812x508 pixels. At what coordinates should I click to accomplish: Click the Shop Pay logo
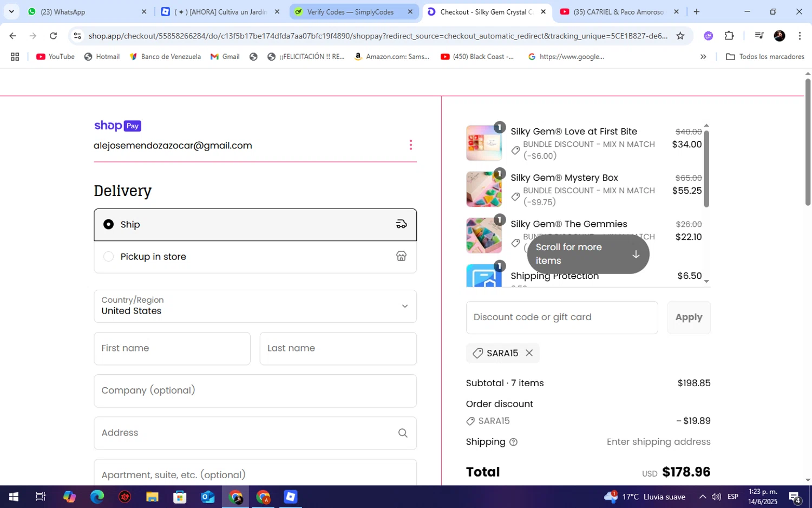[x=117, y=126]
